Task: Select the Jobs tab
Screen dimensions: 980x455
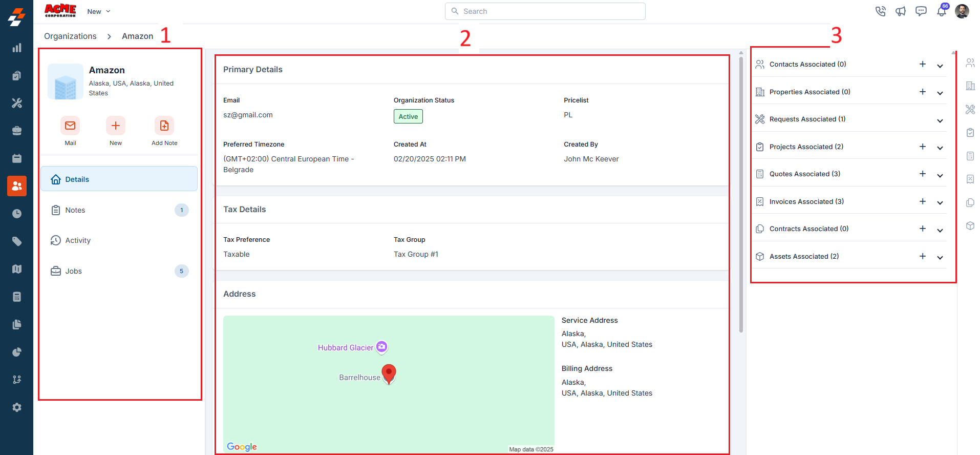Action: (119, 271)
